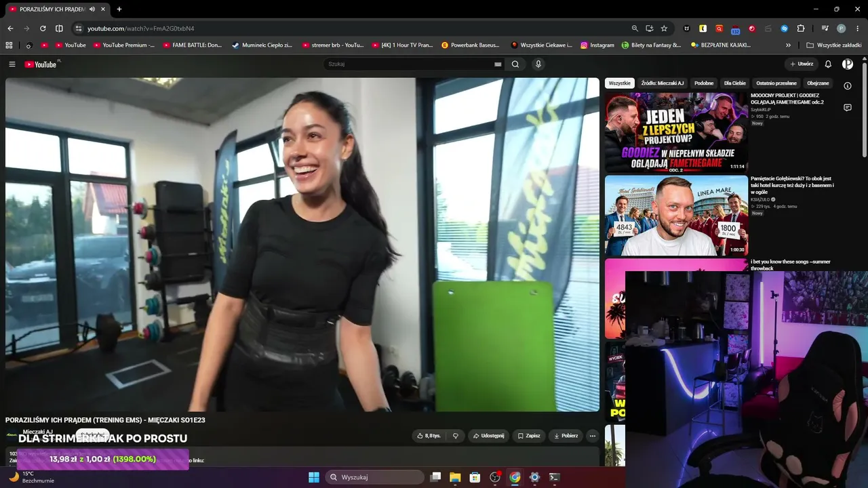Dislike the video with thumbs-down button
The height and width of the screenshot is (488, 868).
pyautogui.click(x=456, y=436)
